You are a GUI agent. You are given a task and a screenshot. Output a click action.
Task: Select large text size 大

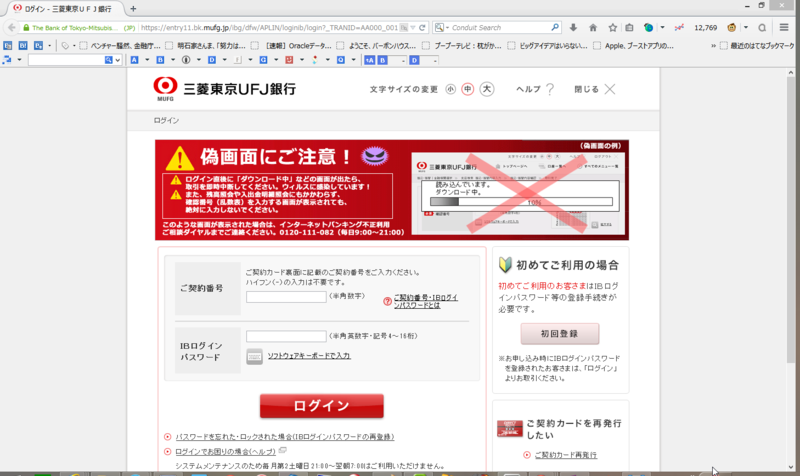[x=487, y=89]
